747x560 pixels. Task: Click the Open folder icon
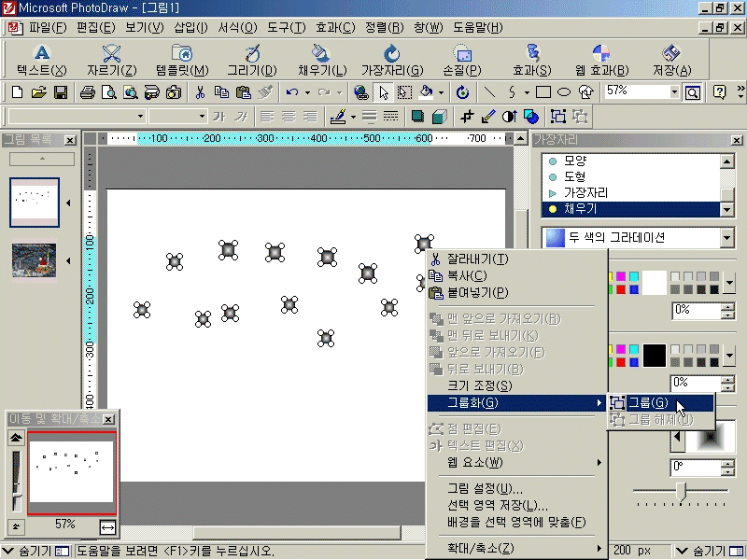coord(38,91)
